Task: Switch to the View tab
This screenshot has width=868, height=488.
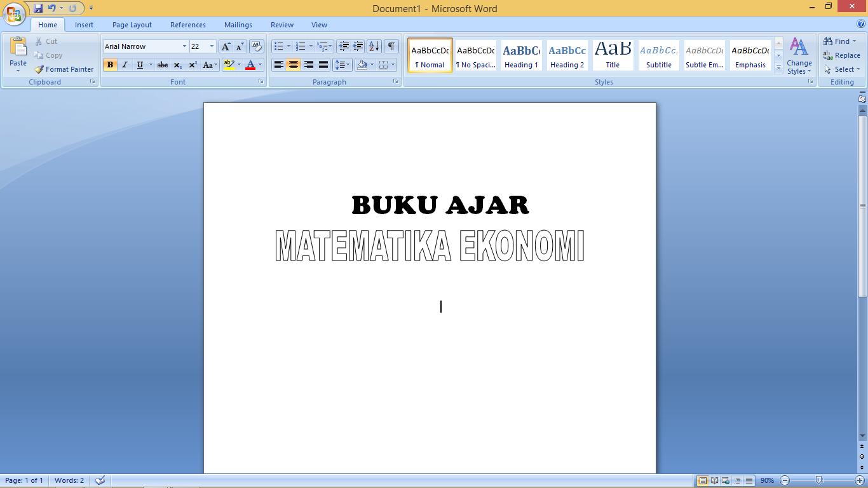Action: click(x=320, y=25)
